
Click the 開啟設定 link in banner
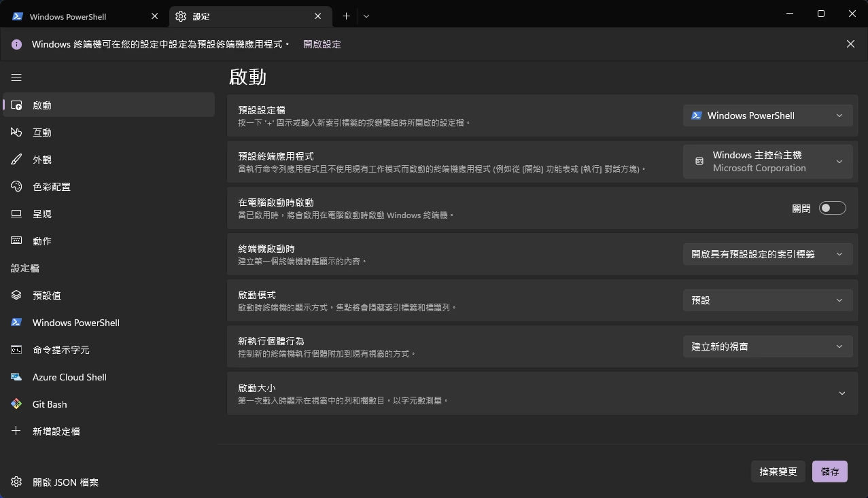pyautogui.click(x=322, y=44)
